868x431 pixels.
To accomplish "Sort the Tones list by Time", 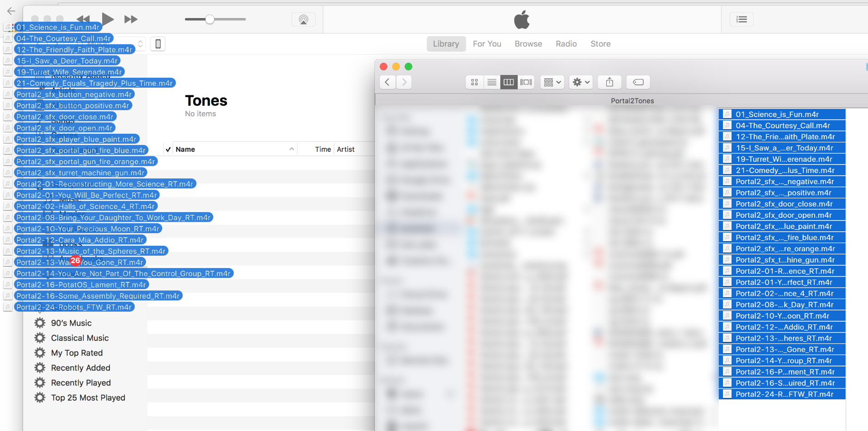I will coord(323,150).
